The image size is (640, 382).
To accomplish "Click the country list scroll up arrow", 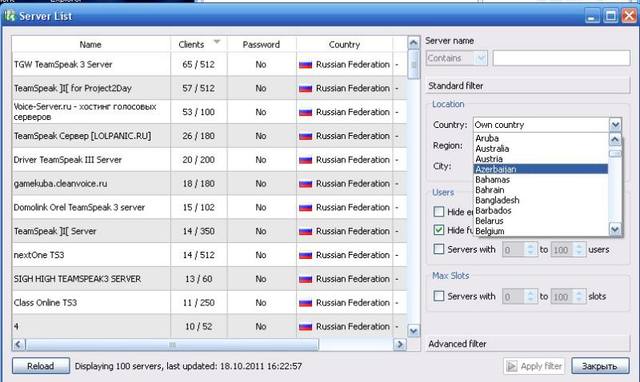I will (x=615, y=140).
